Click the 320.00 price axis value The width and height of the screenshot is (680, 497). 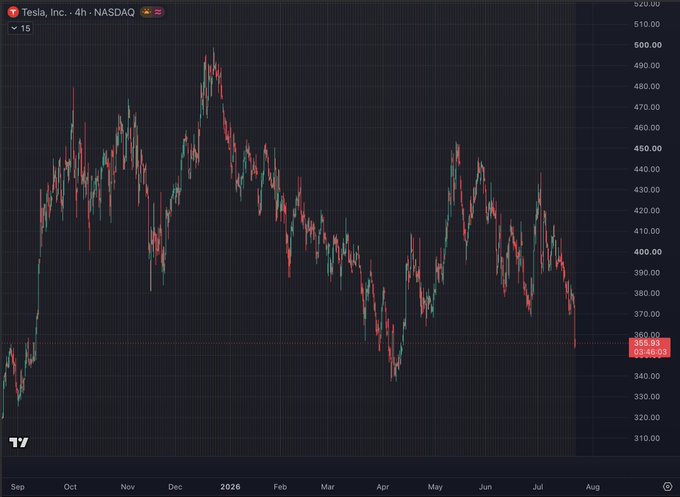click(x=647, y=417)
